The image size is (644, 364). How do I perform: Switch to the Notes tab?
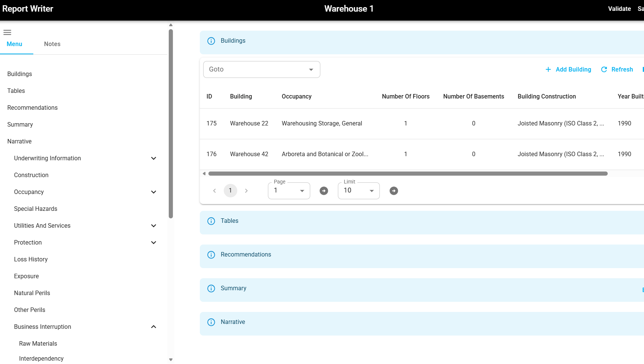pyautogui.click(x=52, y=44)
